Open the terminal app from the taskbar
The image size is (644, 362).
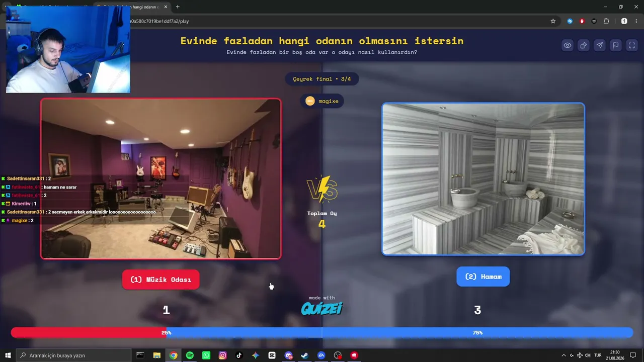coord(140,355)
